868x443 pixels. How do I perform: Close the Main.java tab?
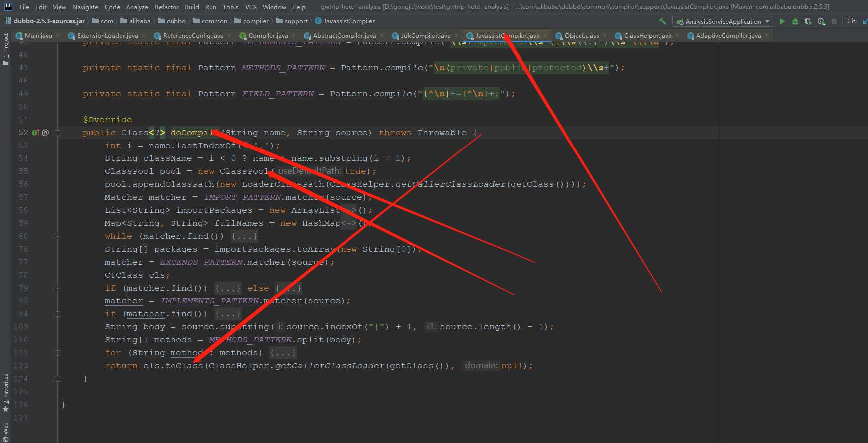click(58, 35)
